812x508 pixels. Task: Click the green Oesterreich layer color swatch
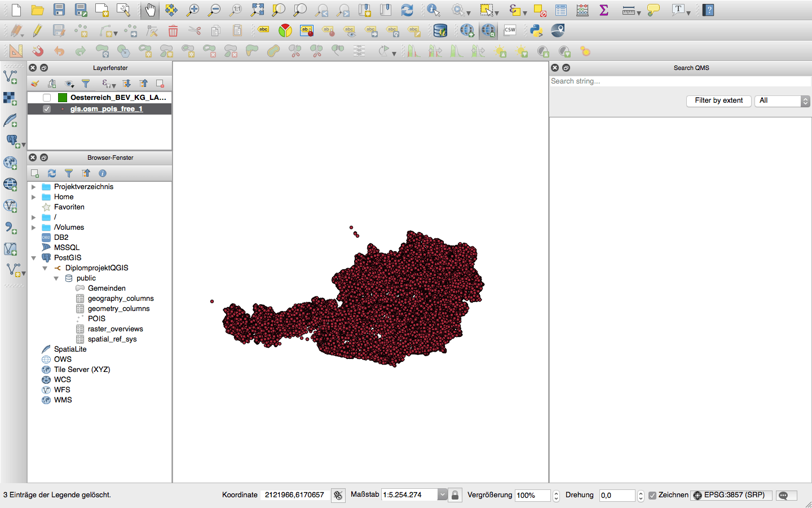(63, 98)
